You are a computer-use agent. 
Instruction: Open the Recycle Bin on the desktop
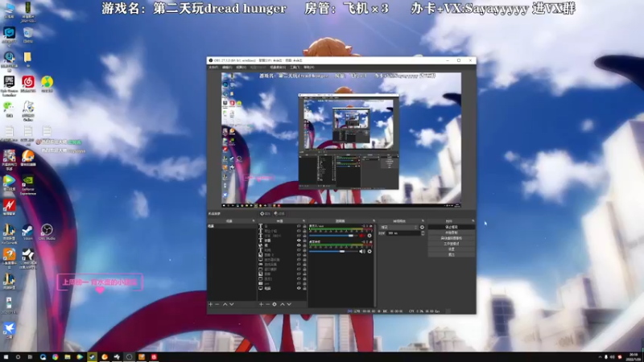28,35
